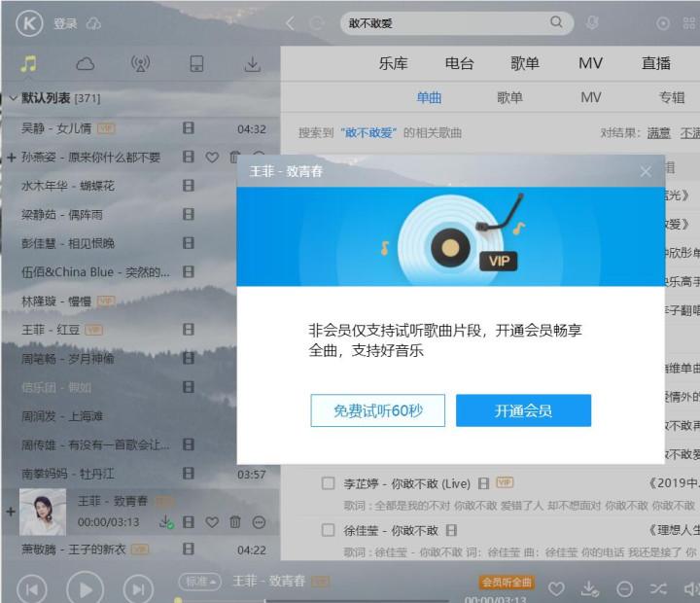Open the cloud disk tab icon
This screenshot has width=700, height=603.
click(x=85, y=64)
